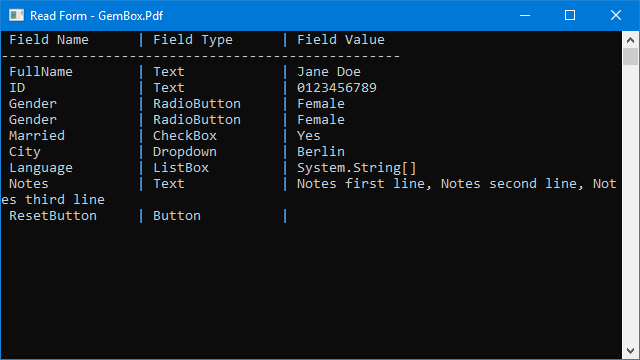Click the scrollbar up arrow

tap(630, 40)
